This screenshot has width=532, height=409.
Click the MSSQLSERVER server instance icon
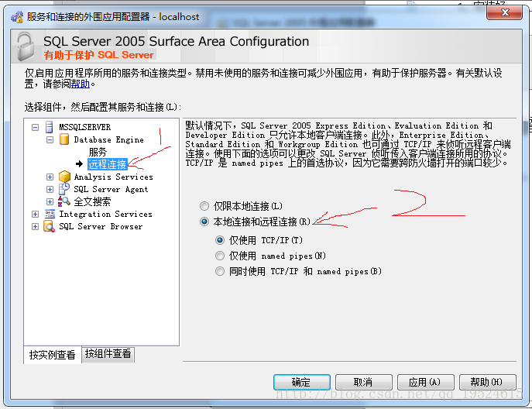50,127
